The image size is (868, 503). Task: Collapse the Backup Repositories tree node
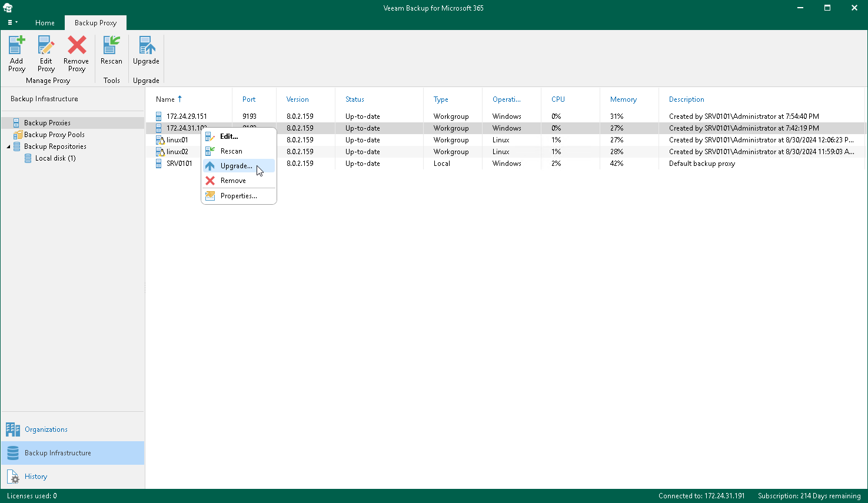[8, 146]
